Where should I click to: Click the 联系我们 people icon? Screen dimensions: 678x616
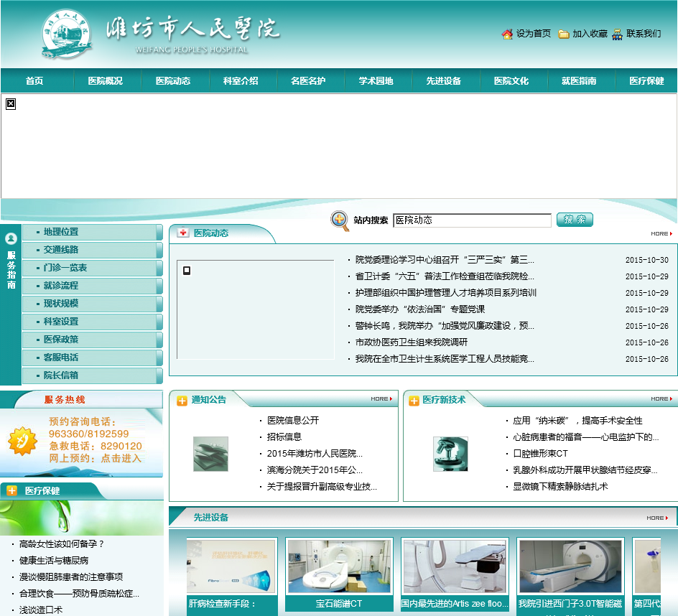click(617, 34)
